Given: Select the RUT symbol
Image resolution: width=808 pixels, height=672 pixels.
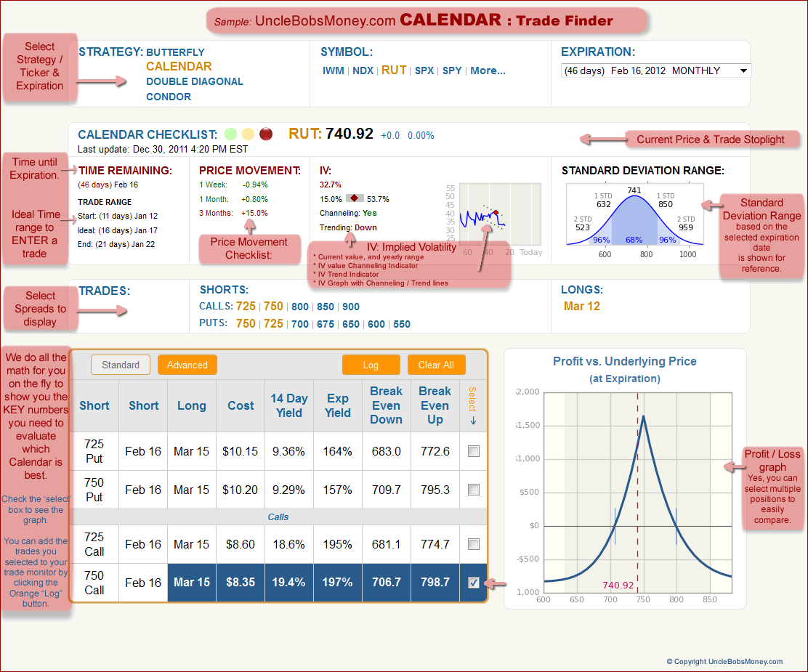Looking at the screenshot, I should pos(394,70).
